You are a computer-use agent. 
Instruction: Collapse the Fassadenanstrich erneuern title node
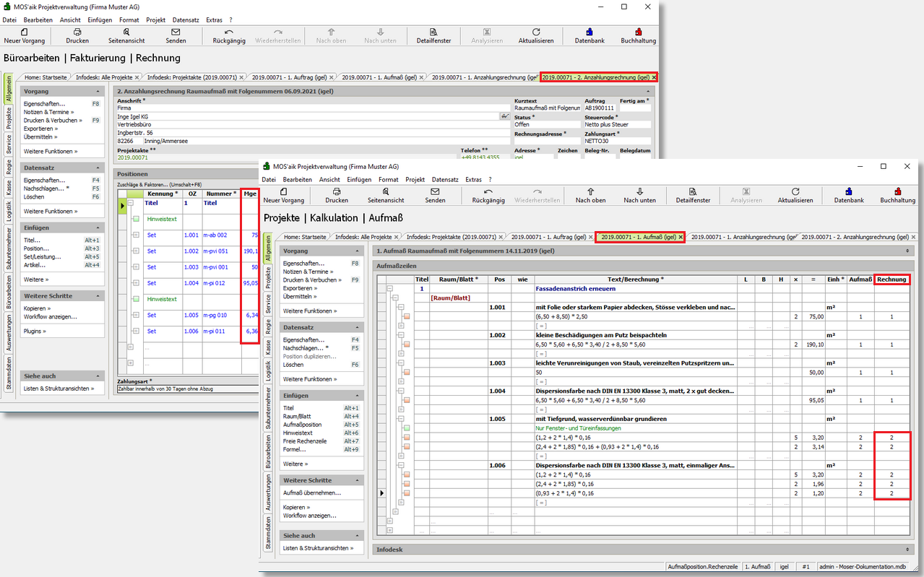pos(391,288)
